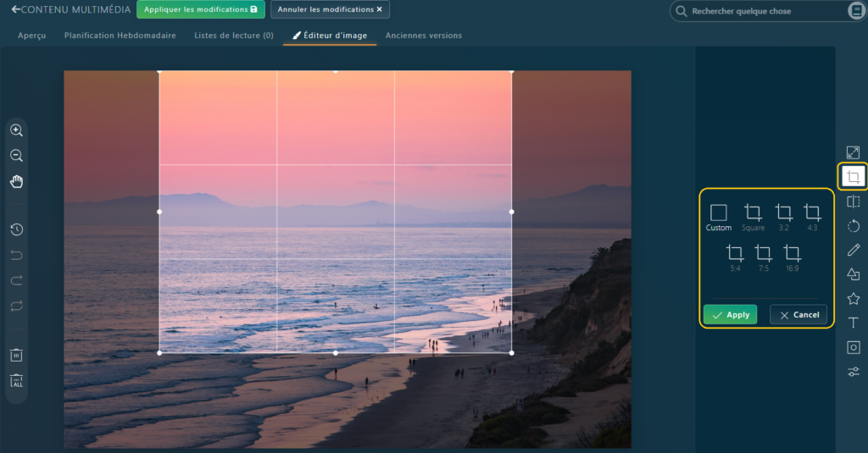Select the star Icon tool
Screen dimensions: 868x453
pyautogui.click(x=853, y=299)
